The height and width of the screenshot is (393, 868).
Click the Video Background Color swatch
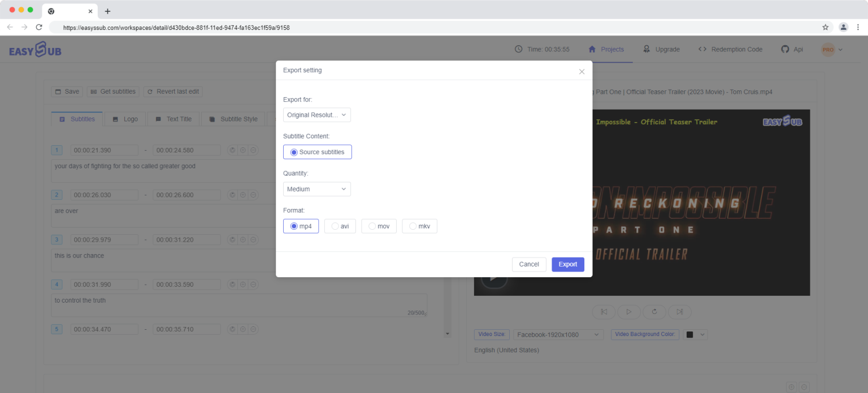pos(689,335)
